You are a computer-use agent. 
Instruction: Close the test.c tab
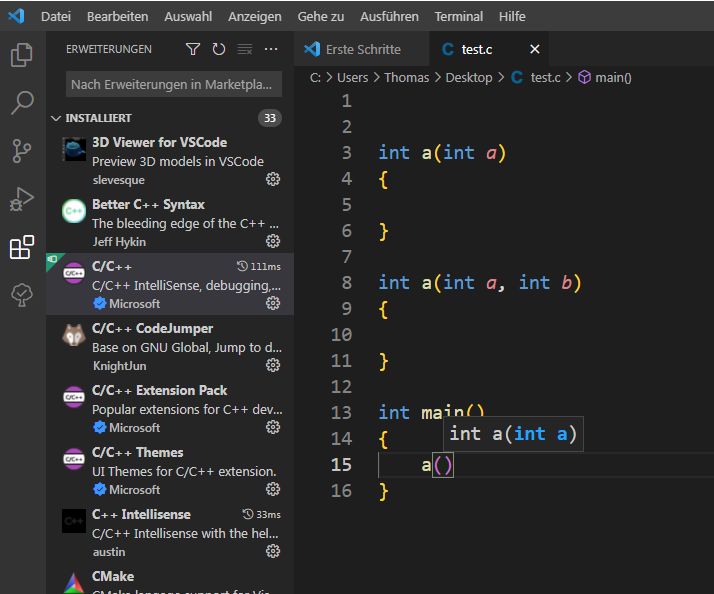[x=535, y=49]
